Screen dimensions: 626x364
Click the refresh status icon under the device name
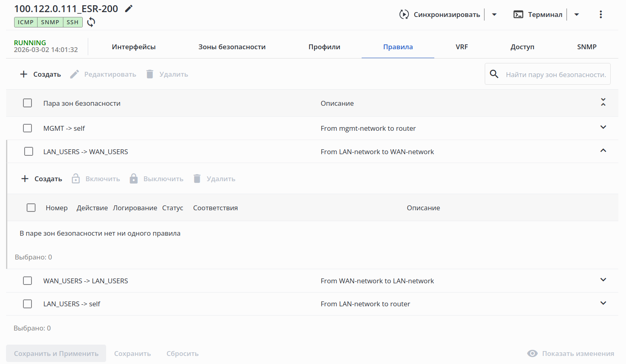point(91,22)
